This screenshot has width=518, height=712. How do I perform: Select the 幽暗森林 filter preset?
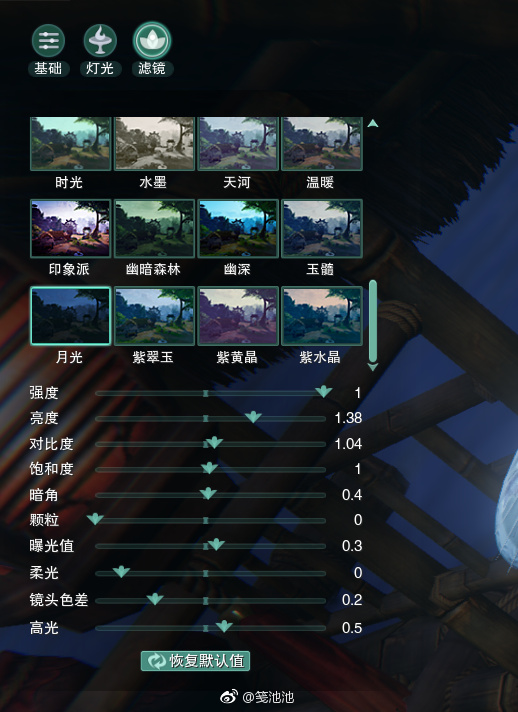(154, 228)
